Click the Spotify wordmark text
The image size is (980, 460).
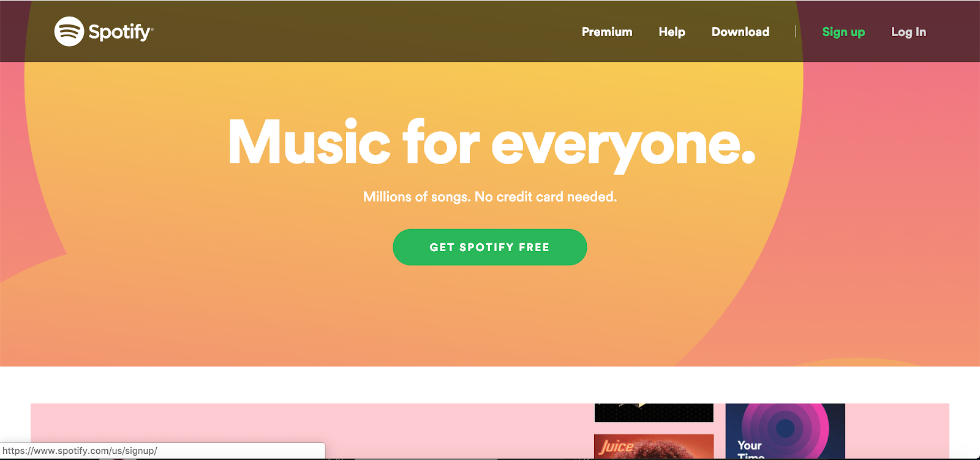click(121, 32)
